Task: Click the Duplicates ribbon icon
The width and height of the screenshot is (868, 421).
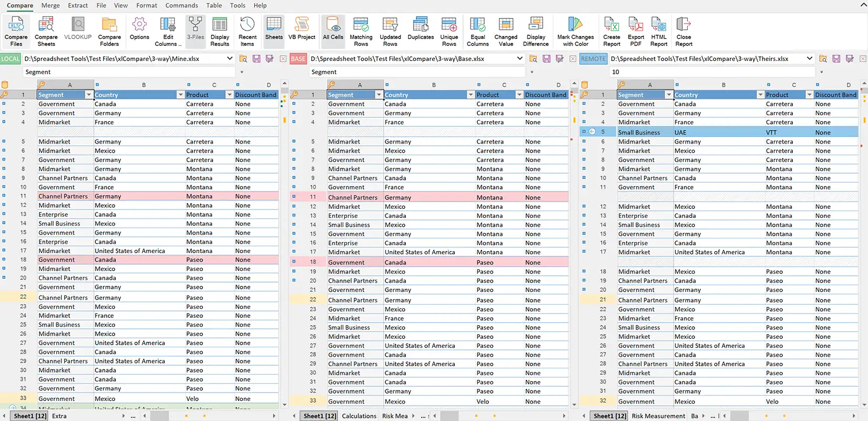Action: 421,28
